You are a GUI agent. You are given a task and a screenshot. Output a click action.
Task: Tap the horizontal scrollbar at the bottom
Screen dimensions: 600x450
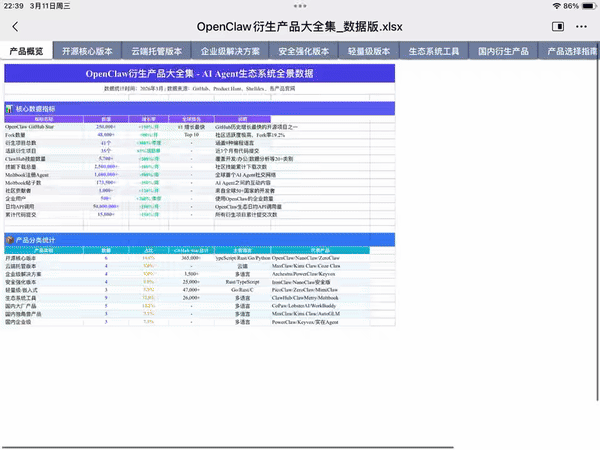tap(227, 447)
